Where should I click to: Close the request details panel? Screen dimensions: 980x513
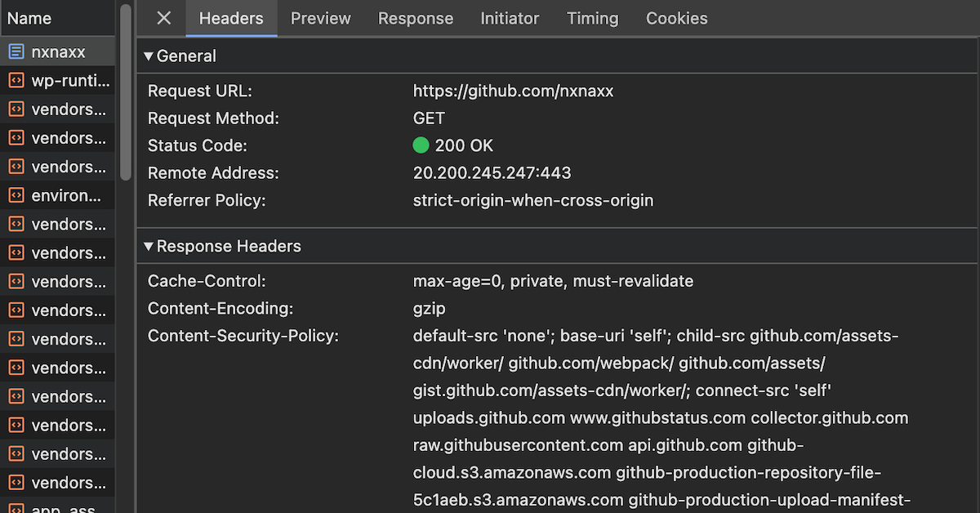163,18
